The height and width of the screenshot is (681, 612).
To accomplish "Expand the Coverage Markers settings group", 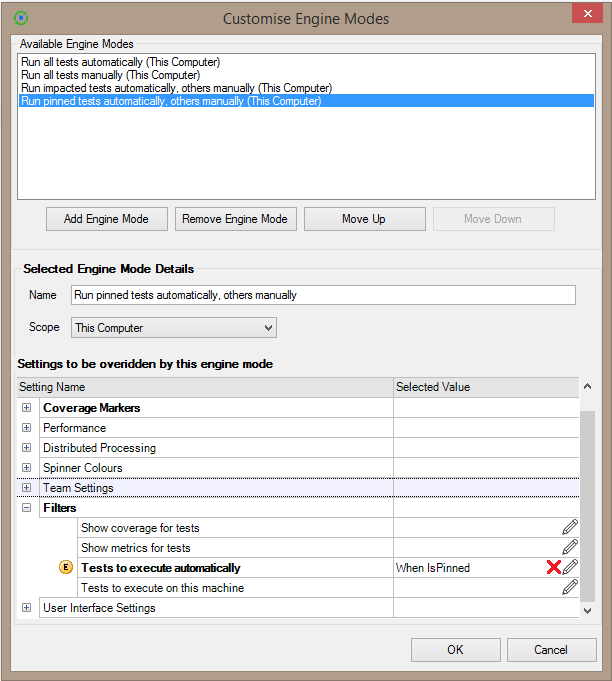I will tap(26, 408).
